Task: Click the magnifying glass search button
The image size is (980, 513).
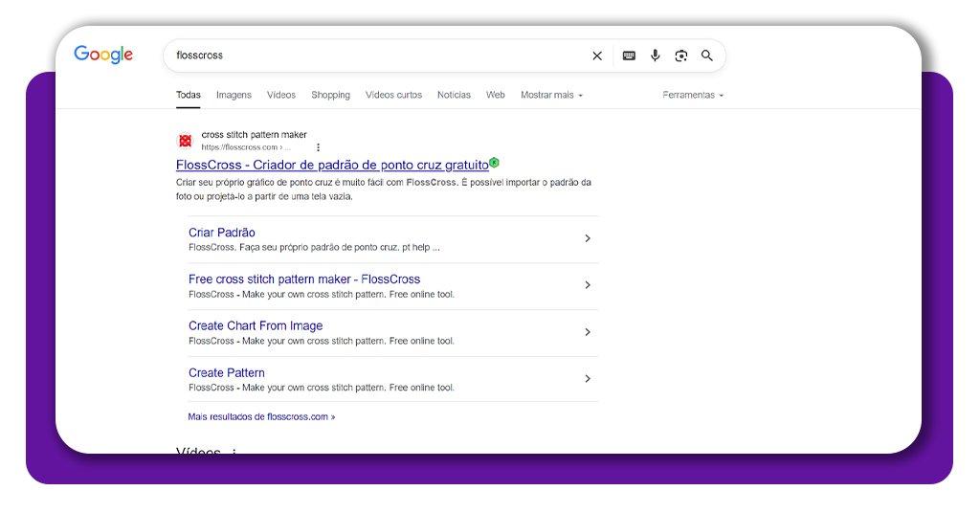Action: [x=707, y=56]
